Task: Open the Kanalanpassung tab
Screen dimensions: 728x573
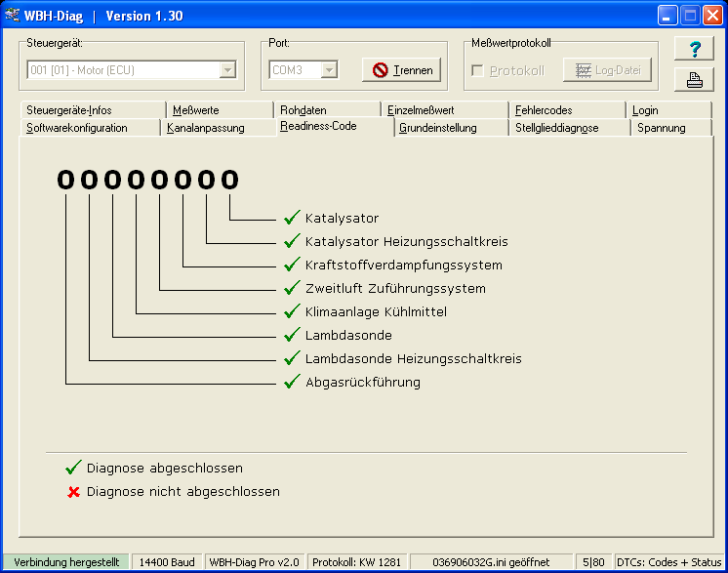Action: [206, 128]
